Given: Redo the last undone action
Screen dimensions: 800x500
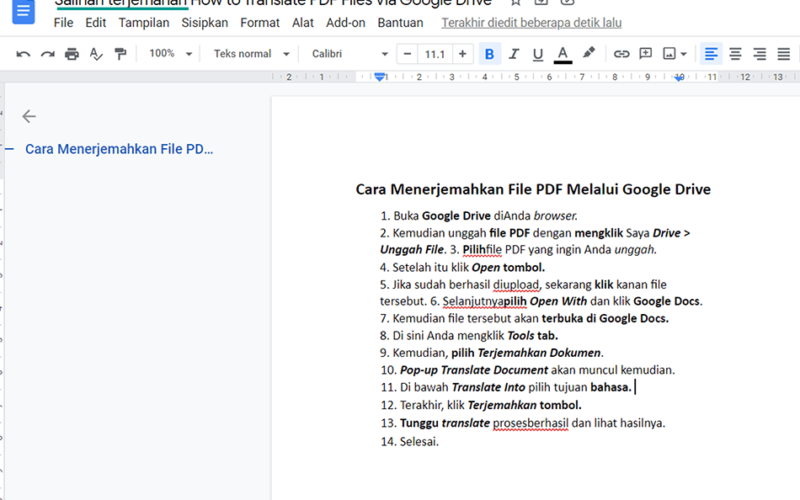Looking at the screenshot, I should (x=47, y=54).
